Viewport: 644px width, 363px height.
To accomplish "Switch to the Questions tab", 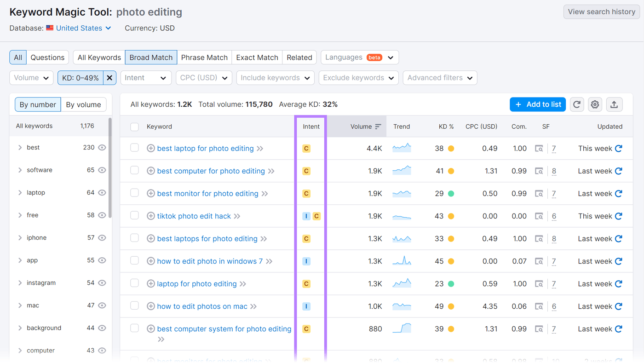I will coord(47,57).
